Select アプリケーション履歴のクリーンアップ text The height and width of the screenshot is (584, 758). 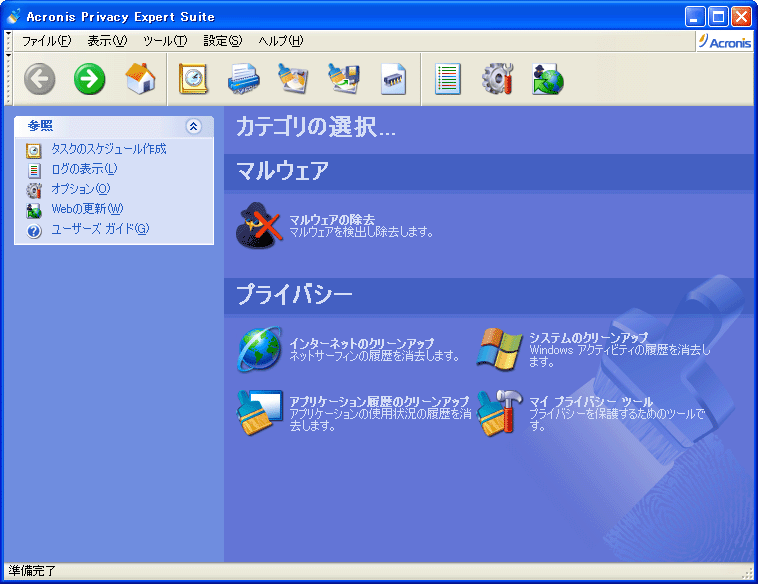tap(379, 401)
